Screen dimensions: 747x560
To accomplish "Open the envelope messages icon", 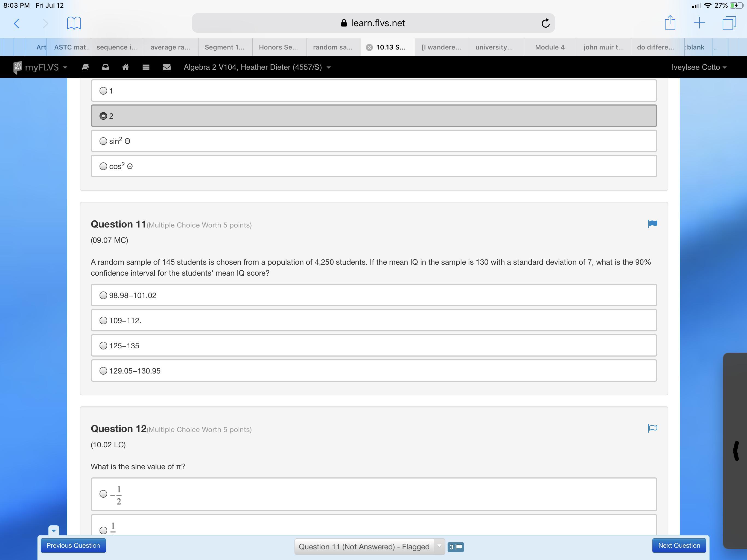I will (167, 67).
